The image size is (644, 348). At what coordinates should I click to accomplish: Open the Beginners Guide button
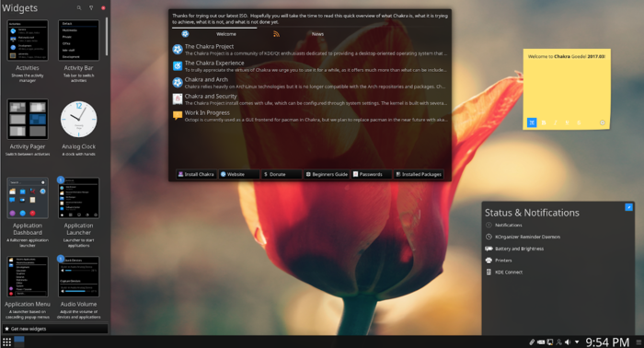pyautogui.click(x=327, y=174)
